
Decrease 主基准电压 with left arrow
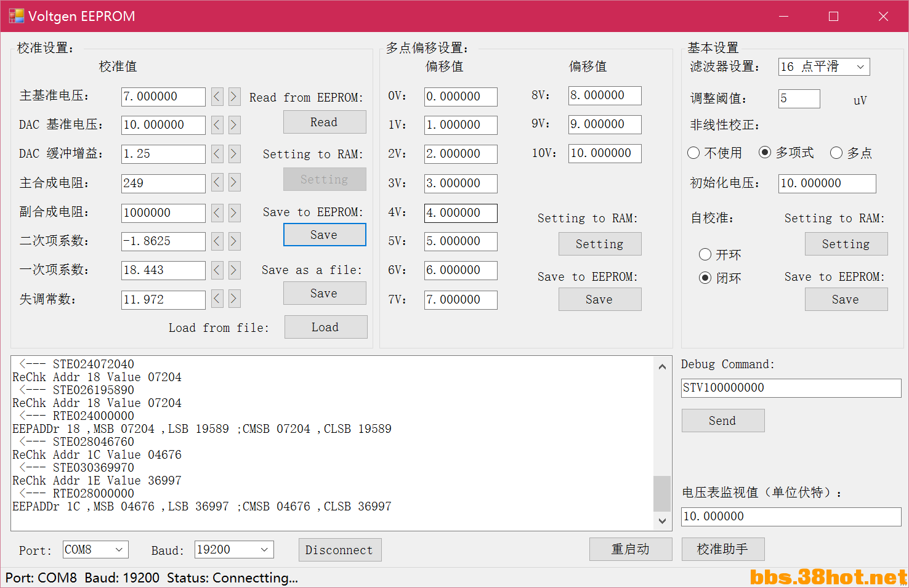217,96
